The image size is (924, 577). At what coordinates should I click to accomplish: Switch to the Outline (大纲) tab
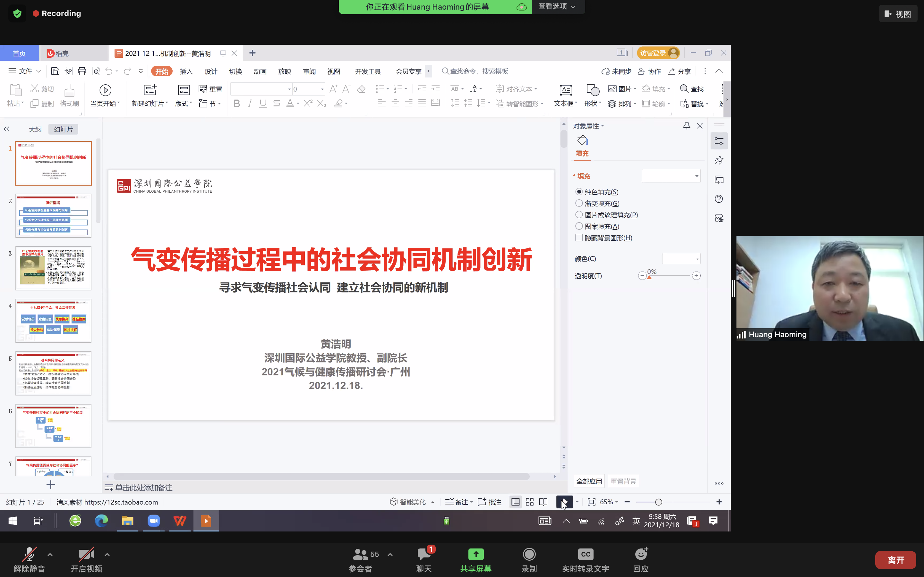pos(35,130)
